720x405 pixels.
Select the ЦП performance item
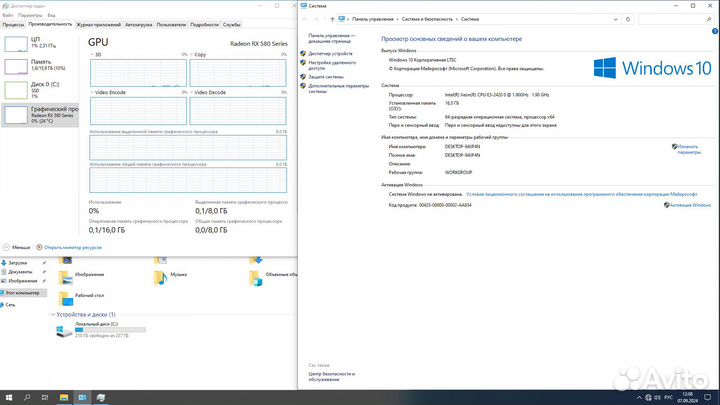[x=40, y=44]
